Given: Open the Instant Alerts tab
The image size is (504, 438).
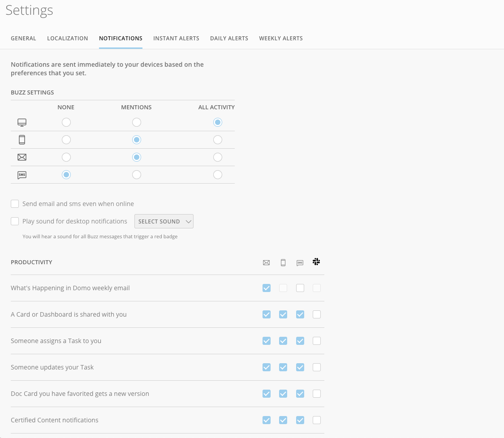Looking at the screenshot, I should pos(176,38).
